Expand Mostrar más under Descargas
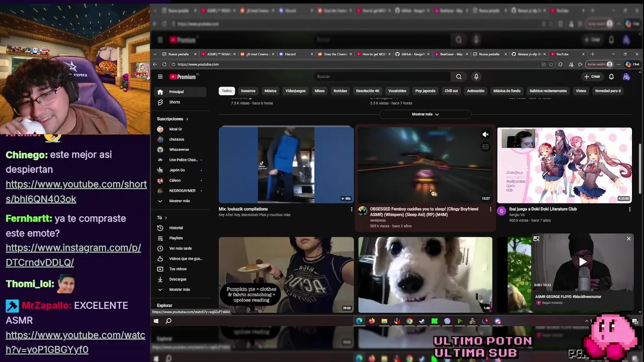The width and height of the screenshot is (644, 362). [181, 290]
